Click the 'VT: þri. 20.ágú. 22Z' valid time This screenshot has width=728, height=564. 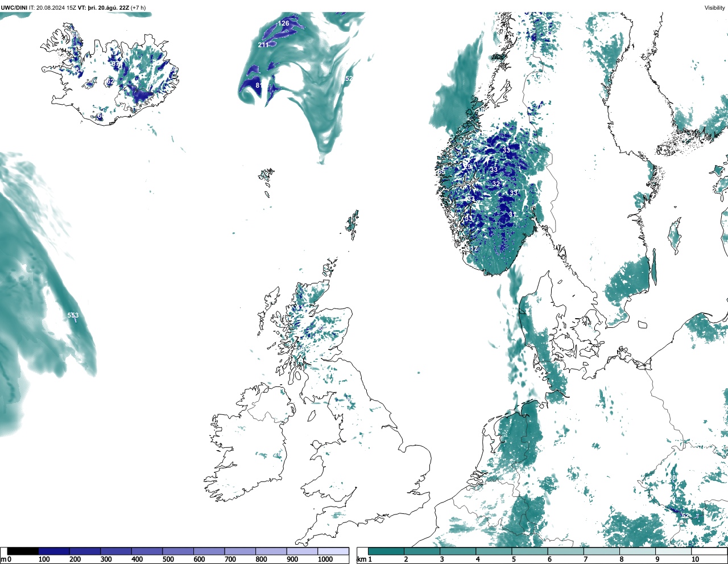point(104,7)
